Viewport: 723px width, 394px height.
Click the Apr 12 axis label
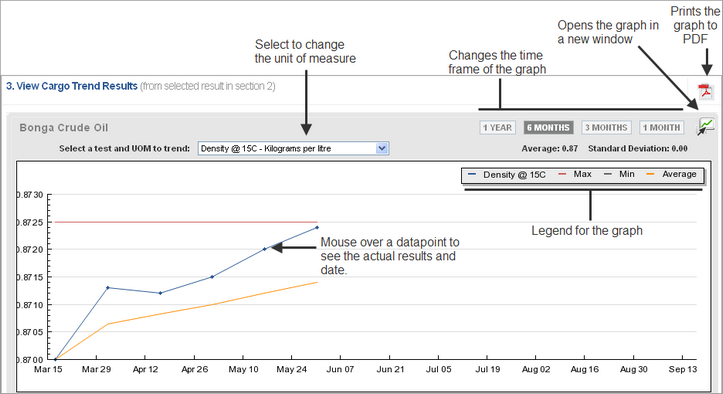[x=145, y=370]
